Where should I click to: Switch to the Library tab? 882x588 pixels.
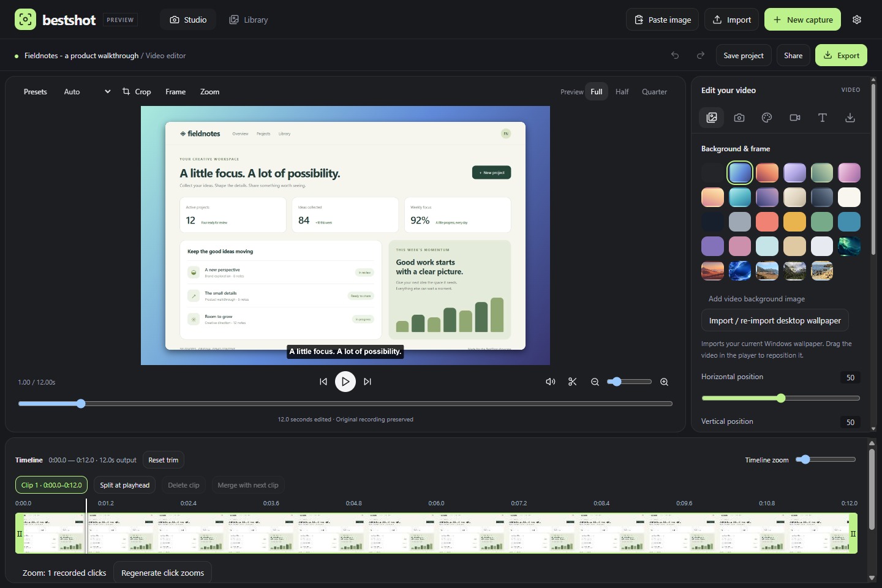point(249,20)
